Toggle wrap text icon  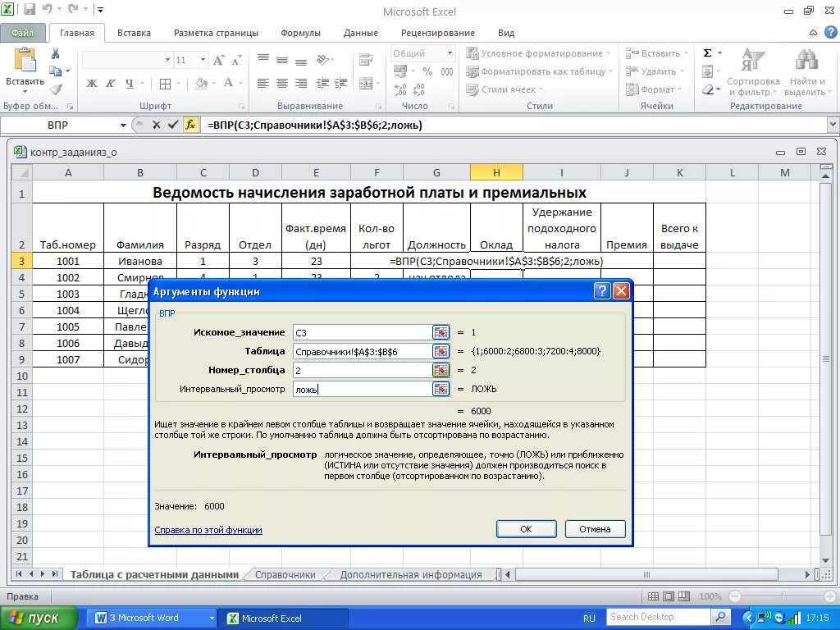pyautogui.click(x=365, y=59)
